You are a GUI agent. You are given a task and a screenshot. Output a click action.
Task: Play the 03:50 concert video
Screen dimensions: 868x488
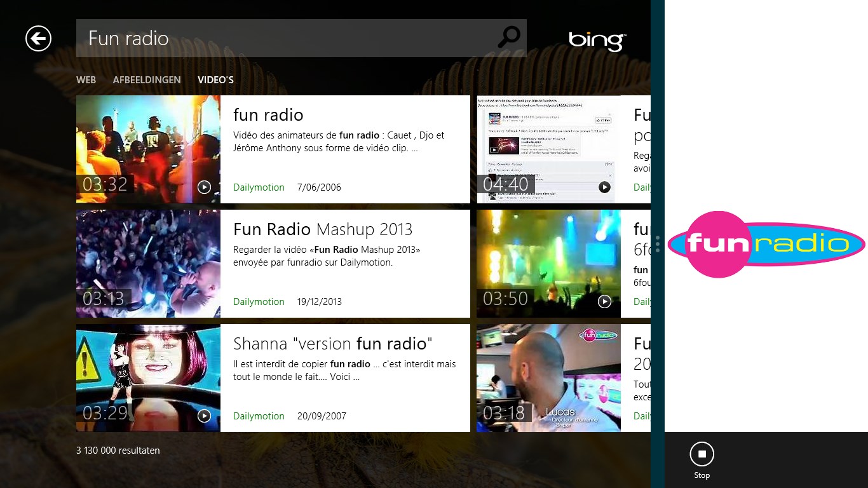tap(604, 301)
